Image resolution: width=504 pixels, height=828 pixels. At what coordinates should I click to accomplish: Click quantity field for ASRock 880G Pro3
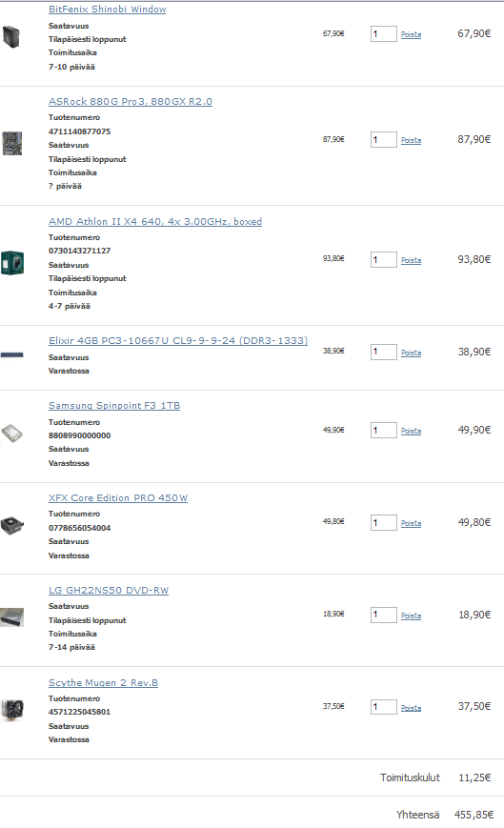(x=384, y=139)
